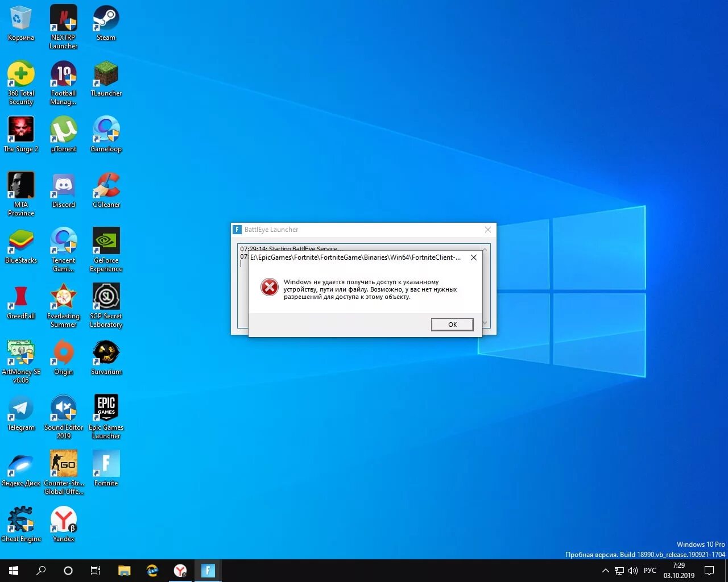Open 360 Total Security shortcut
The width and height of the screenshot is (728, 582).
21,82
